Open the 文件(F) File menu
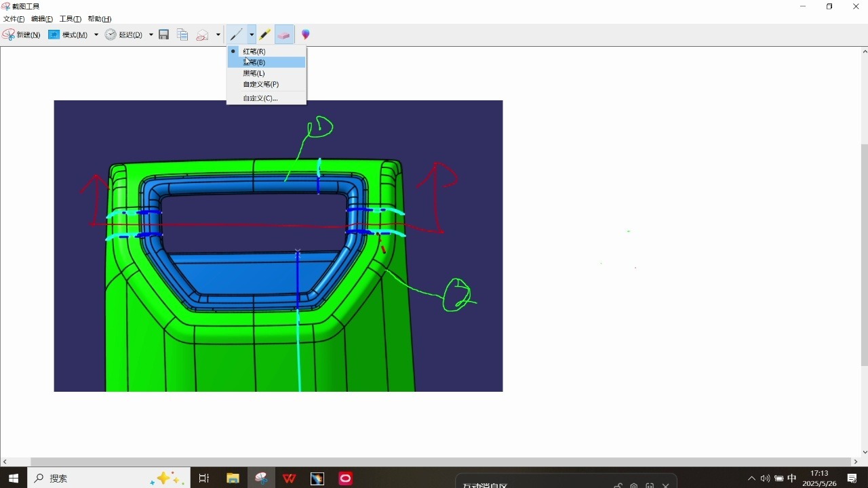868x488 pixels. tap(14, 19)
